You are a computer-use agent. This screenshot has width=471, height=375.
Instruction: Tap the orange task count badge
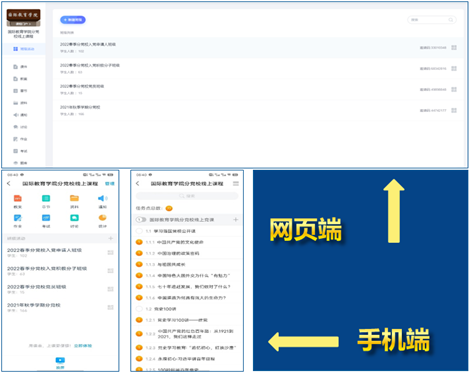pyautogui.click(x=169, y=208)
